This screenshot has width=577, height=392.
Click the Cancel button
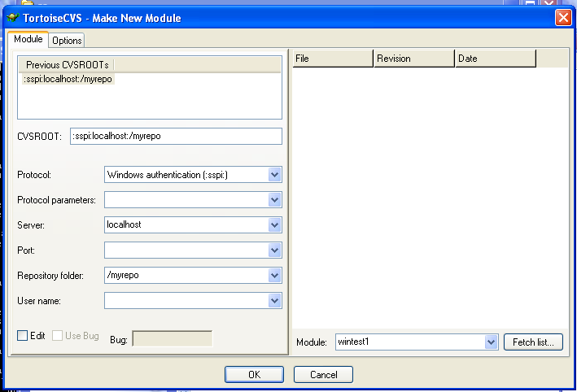coord(323,374)
